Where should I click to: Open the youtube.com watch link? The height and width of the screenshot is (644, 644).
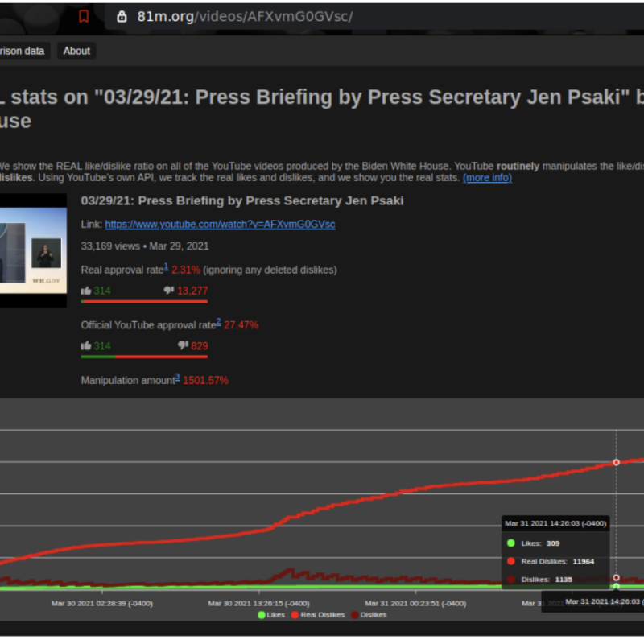tap(220, 225)
